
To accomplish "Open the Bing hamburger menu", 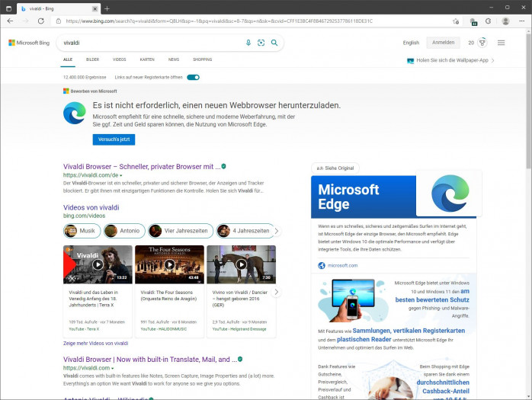I will point(501,43).
